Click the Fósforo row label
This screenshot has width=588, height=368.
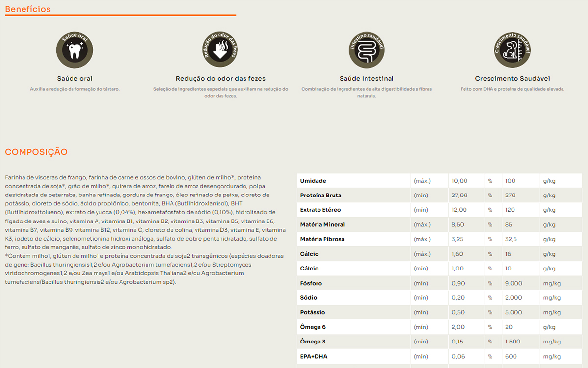coord(311,283)
